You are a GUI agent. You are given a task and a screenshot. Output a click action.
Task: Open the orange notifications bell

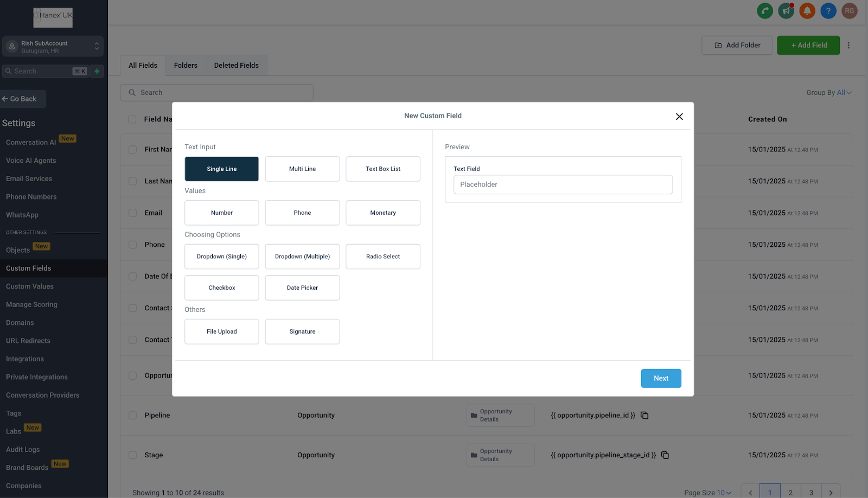pyautogui.click(x=807, y=11)
